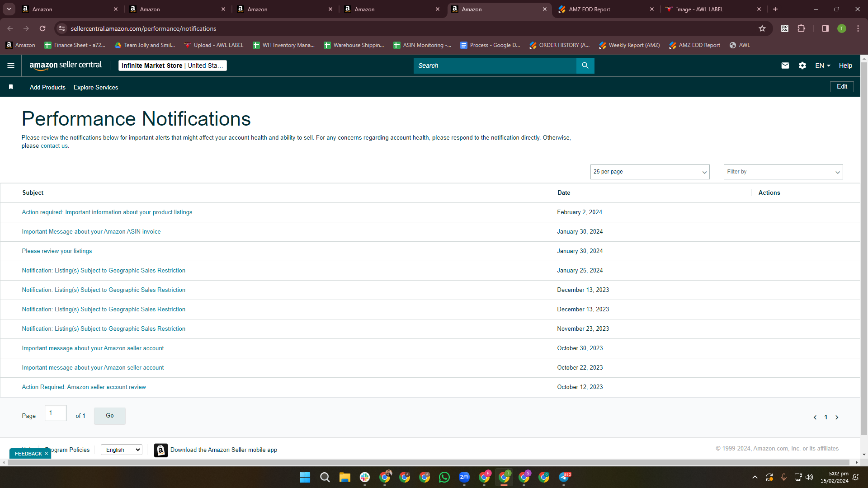Click the search magnifier button
The width and height of the screenshot is (868, 488).
point(585,66)
